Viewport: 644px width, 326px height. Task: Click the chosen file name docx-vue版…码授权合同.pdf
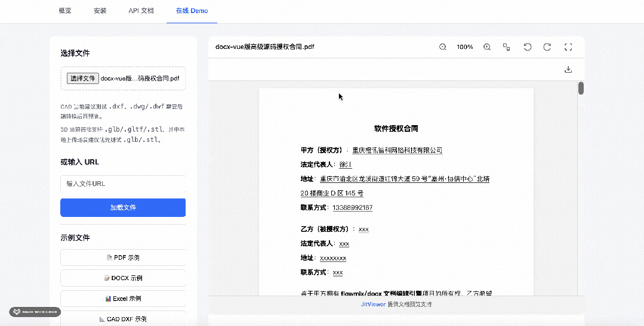[x=140, y=78]
